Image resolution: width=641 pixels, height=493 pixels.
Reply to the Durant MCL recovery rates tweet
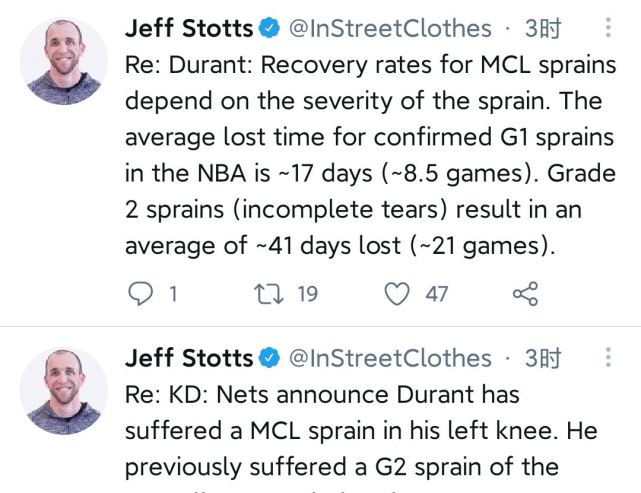[x=143, y=294]
